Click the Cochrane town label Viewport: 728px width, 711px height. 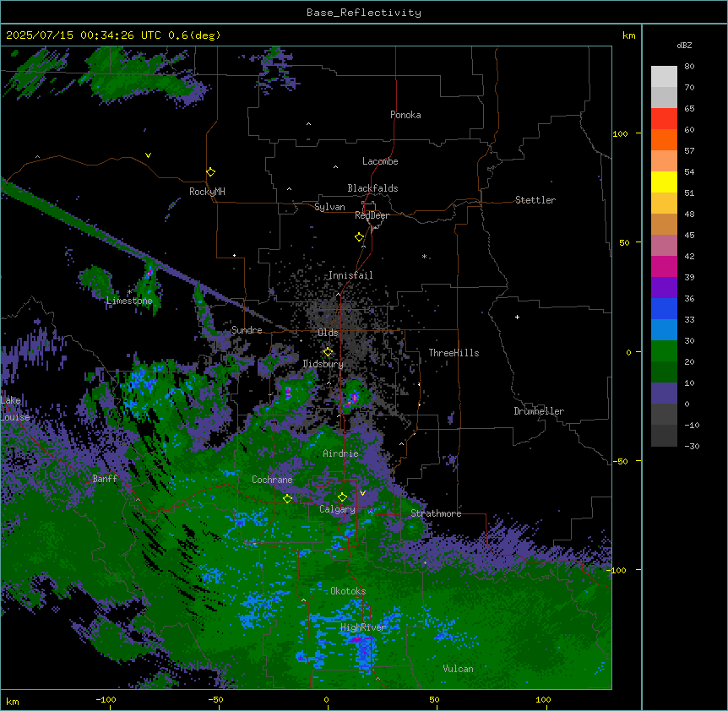[272, 480]
